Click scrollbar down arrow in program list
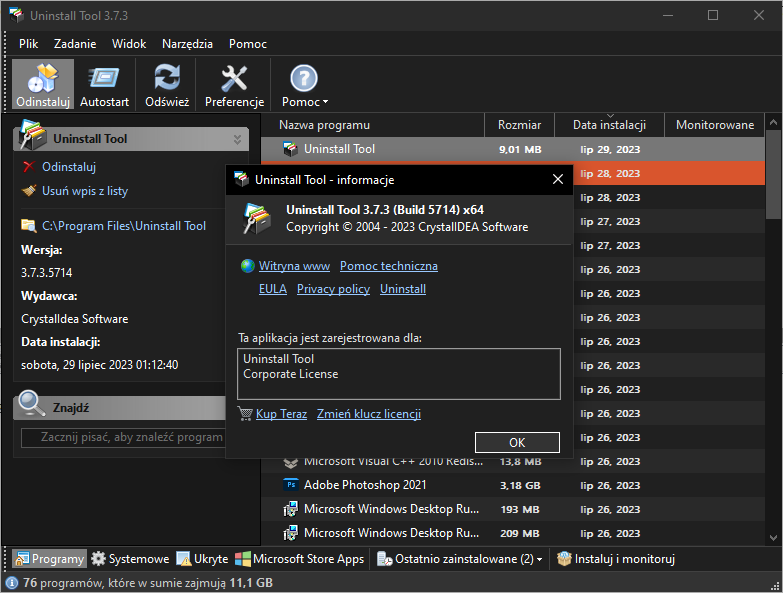 774,538
